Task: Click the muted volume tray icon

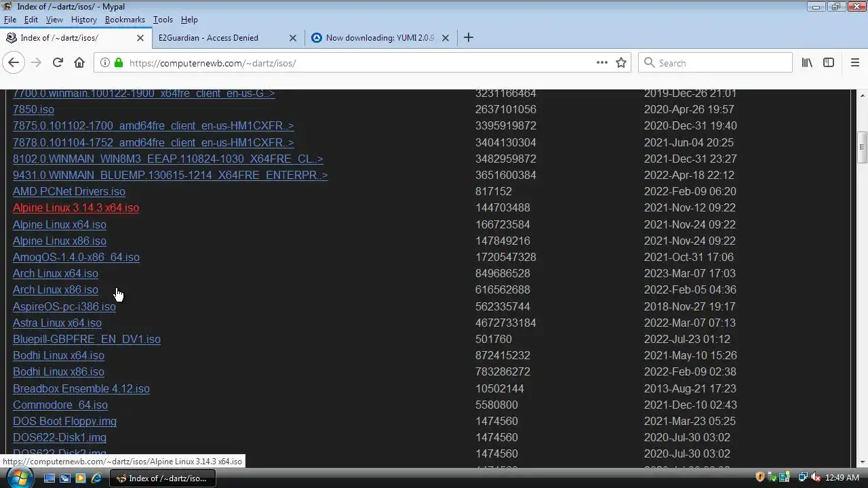Action: click(x=816, y=477)
